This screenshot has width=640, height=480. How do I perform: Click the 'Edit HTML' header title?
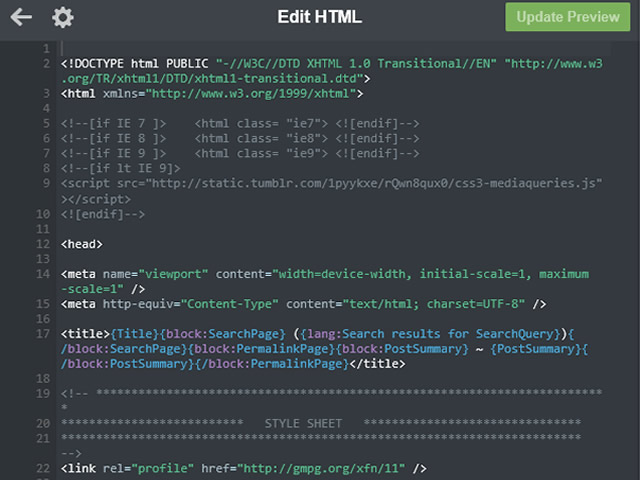[x=320, y=17]
